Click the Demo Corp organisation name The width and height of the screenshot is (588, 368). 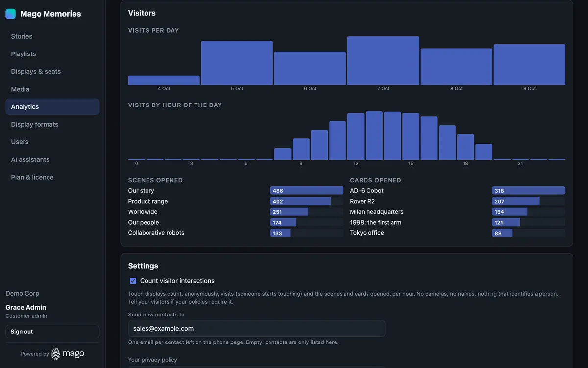pyautogui.click(x=23, y=293)
